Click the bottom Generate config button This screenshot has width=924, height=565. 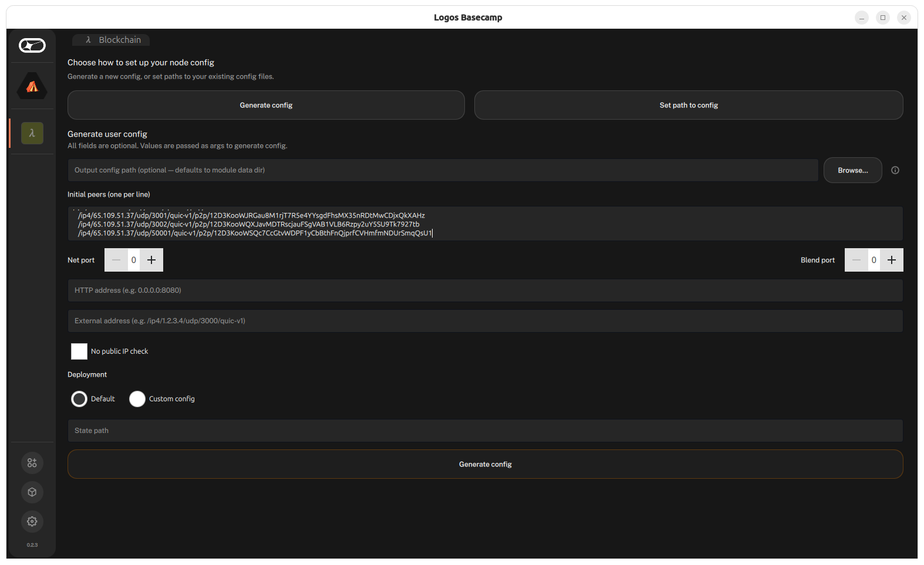tap(485, 464)
